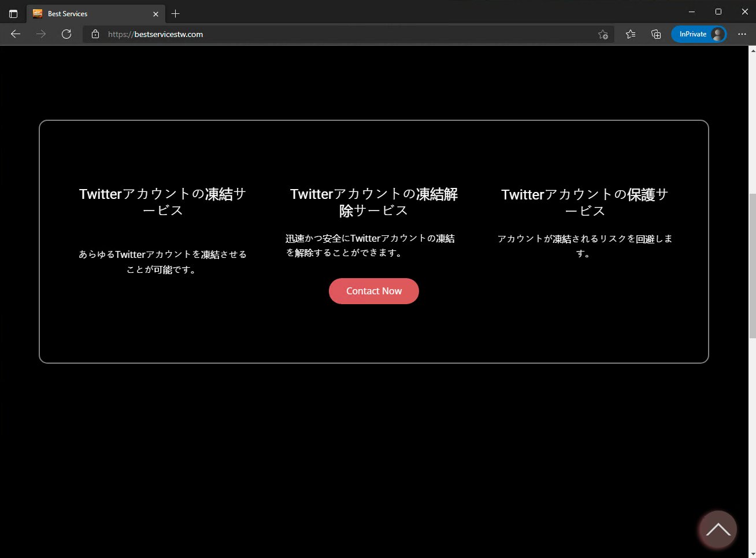The width and height of the screenshot is (756, 558).
Task: Select the Best Services tab
Action: [96, 14]
